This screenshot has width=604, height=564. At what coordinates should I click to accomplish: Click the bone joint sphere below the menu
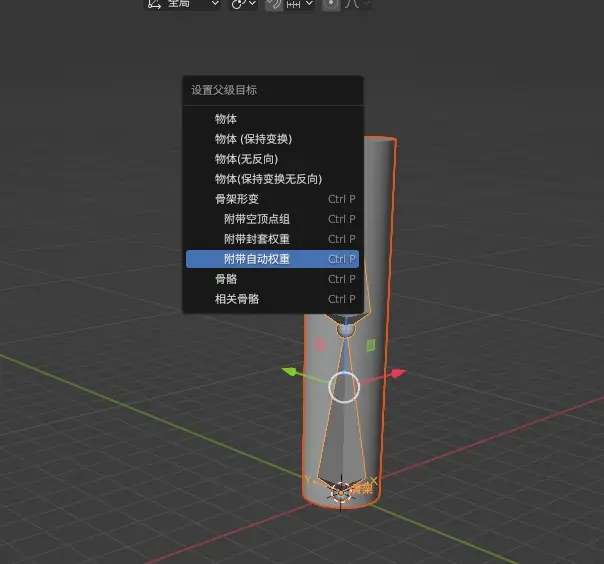(x=345, y=330)
